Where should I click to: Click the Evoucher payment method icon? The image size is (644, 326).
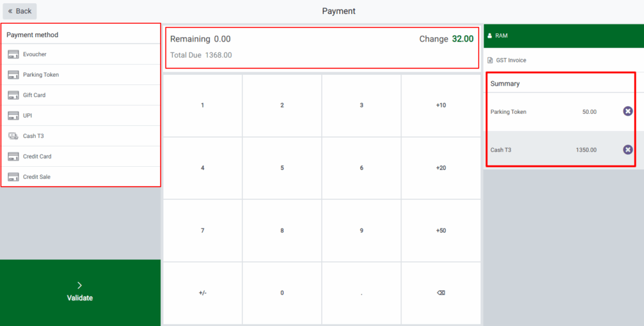(13, 54)
